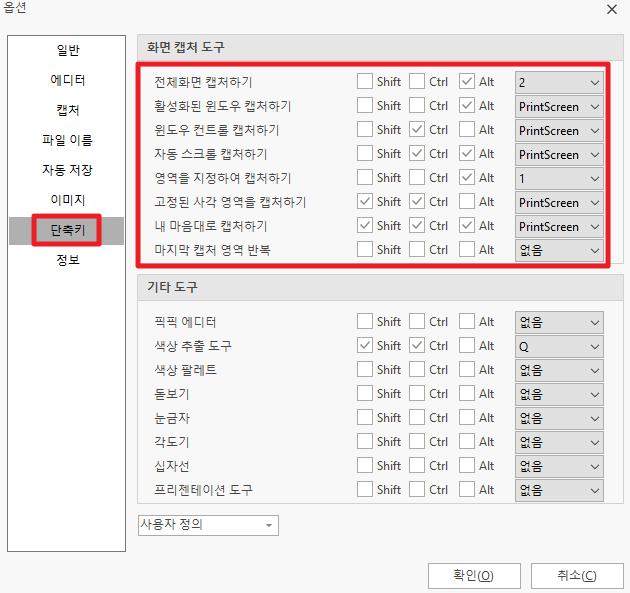
Task: Expand key dropdown for 색상 팔레트
Action: (559, 370)
